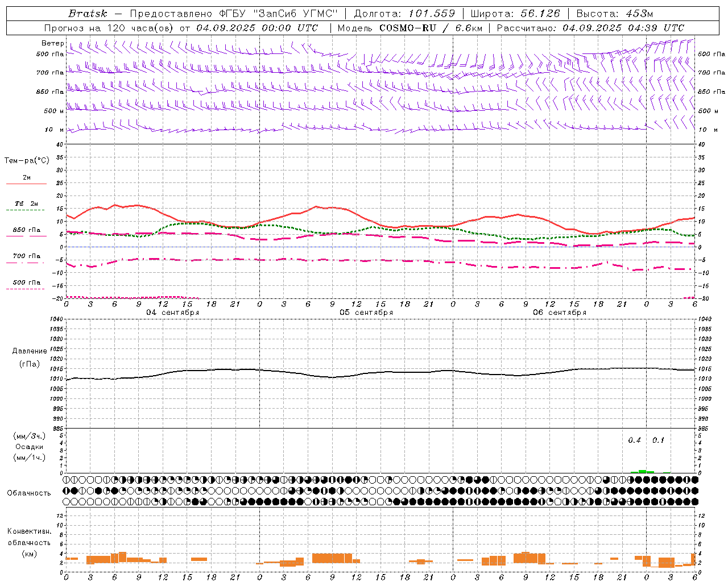Click the "Прогноз на 120 часа(ов)" forecast text

pos(109,28)
